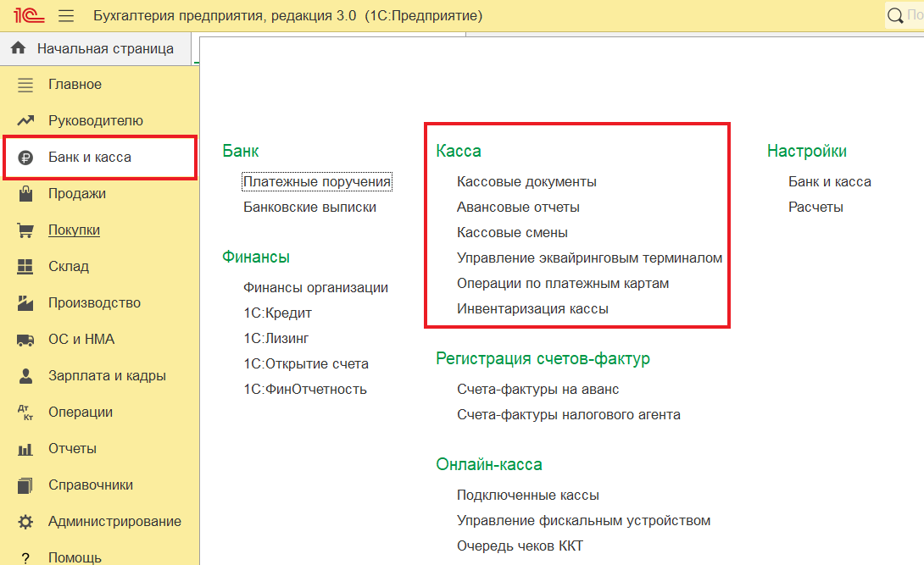Select Покупки in the sections panel

click(75, 230)
